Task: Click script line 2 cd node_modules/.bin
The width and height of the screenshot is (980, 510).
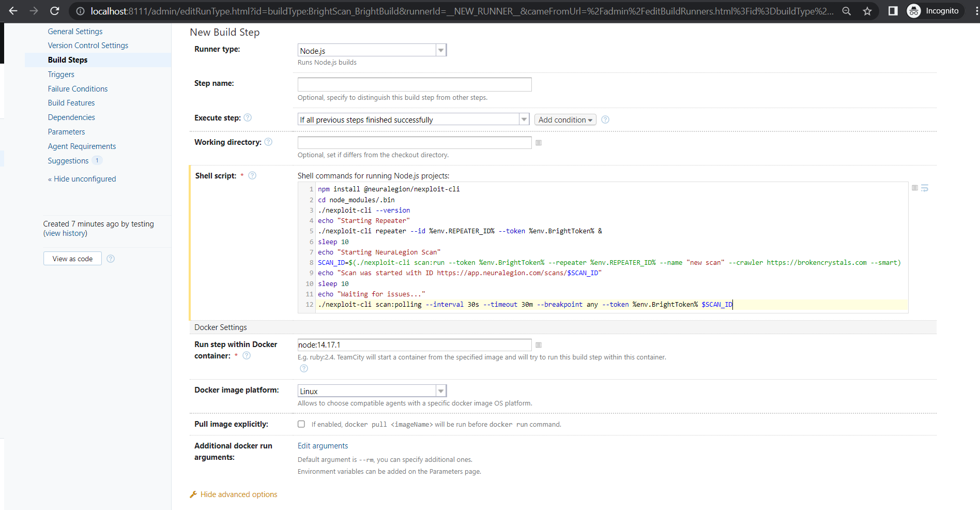Action: [x=356, y=200]
